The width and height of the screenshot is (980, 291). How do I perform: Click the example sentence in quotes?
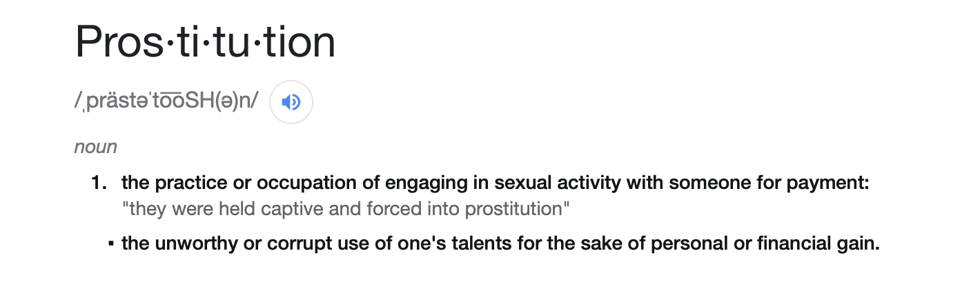345,208
